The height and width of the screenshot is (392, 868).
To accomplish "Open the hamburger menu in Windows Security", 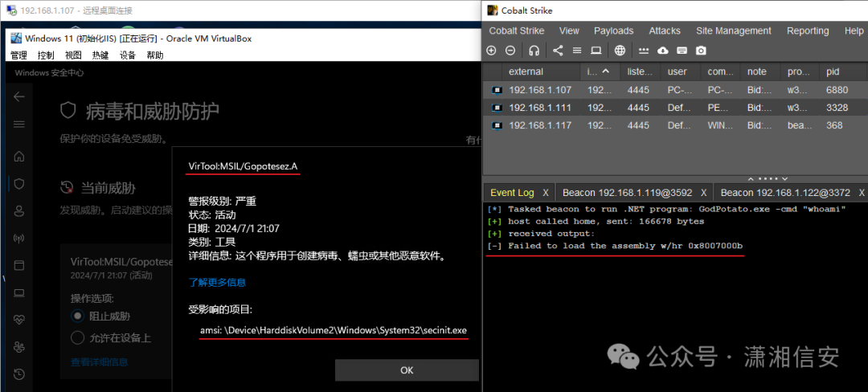I will [x=19, y=125].
